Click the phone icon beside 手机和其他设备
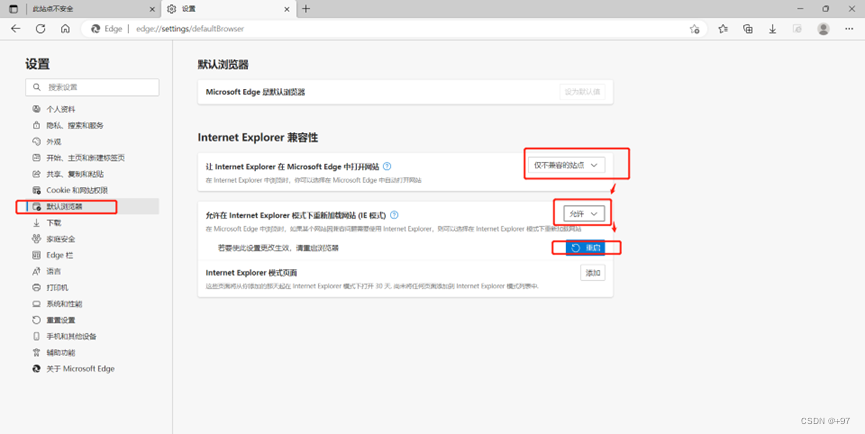The image size is (865, 434). (x=36, y=336)
